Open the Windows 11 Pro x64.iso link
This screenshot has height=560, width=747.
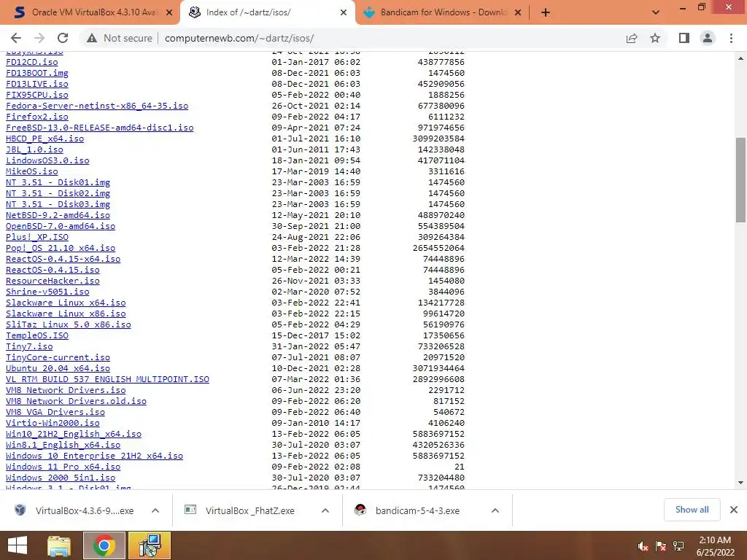pos(63,467)
